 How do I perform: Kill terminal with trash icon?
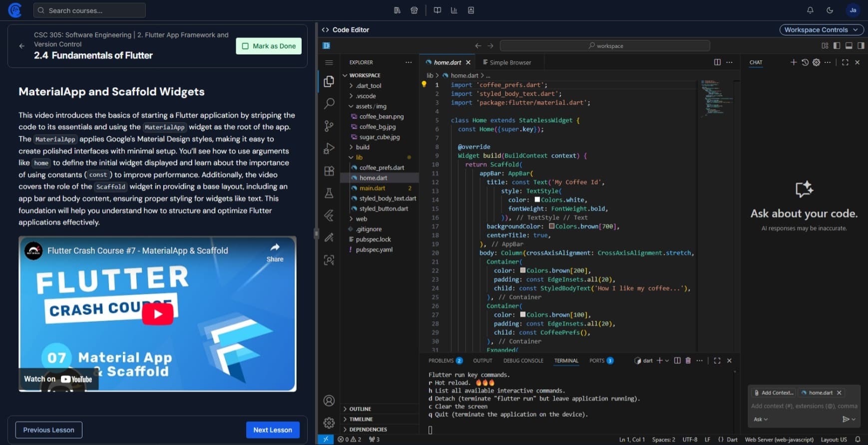pos(688,360)
